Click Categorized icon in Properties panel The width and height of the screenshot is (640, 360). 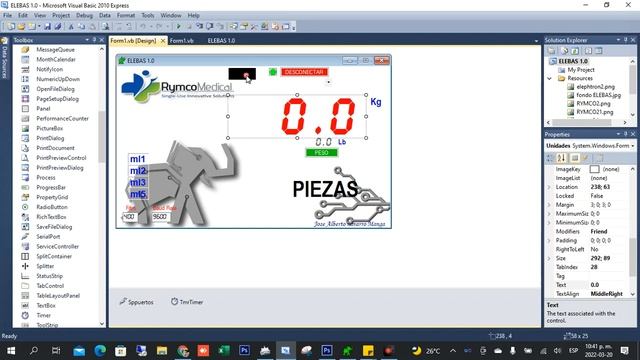[x=551, y=158]
